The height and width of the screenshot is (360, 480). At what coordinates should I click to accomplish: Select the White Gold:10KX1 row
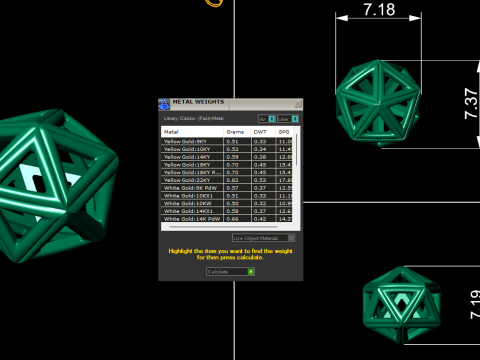227,196
